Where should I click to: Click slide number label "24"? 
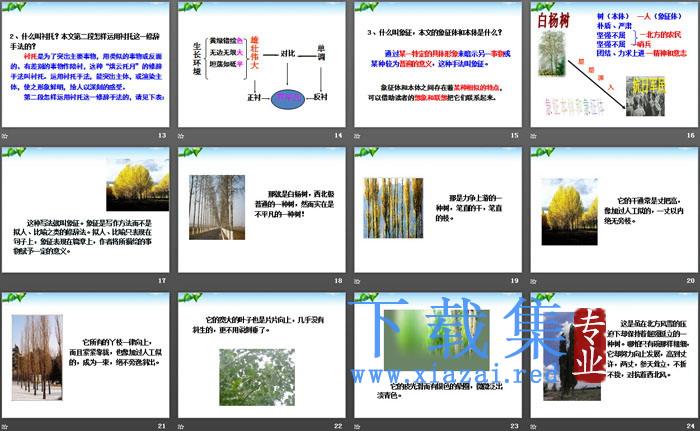691,426
